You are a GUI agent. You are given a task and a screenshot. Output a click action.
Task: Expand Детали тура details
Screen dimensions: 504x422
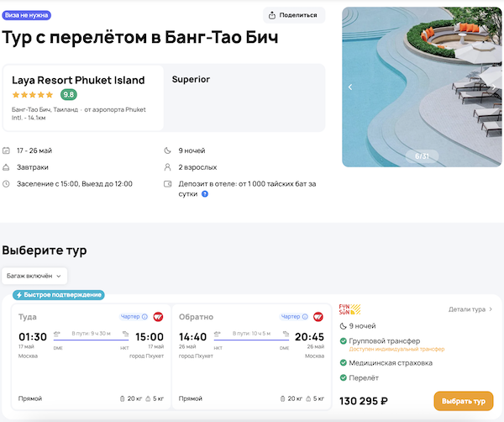point(470,309)
